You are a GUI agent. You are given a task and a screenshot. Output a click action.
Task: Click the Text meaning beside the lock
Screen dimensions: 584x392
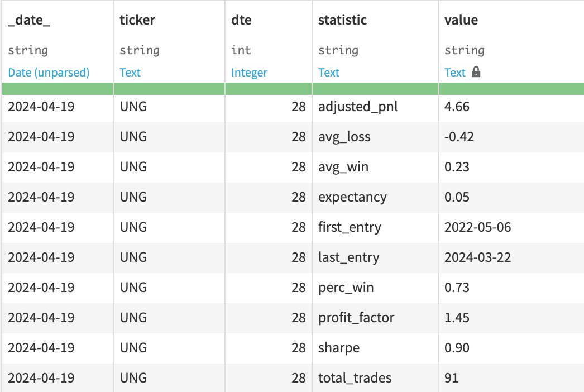point(454,73)
